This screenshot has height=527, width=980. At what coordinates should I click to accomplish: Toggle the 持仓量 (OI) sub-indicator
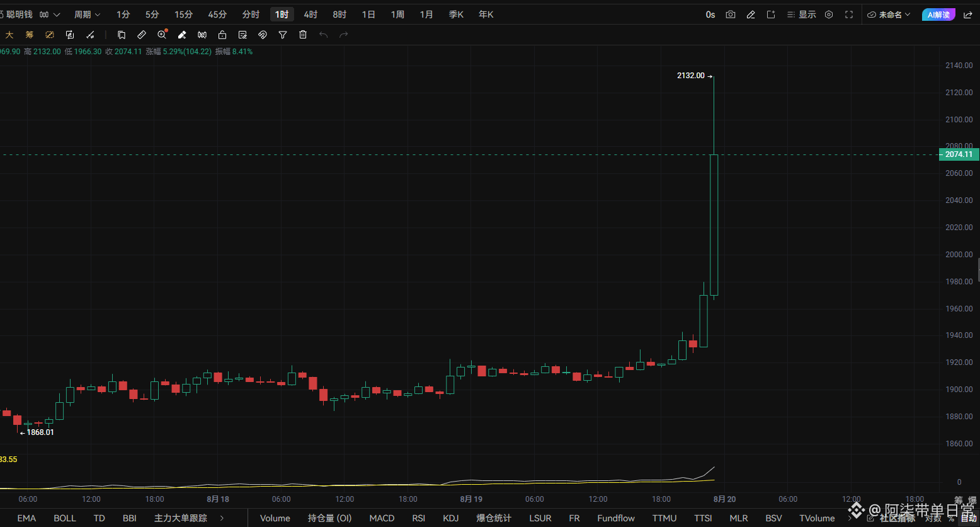[330, 518]
